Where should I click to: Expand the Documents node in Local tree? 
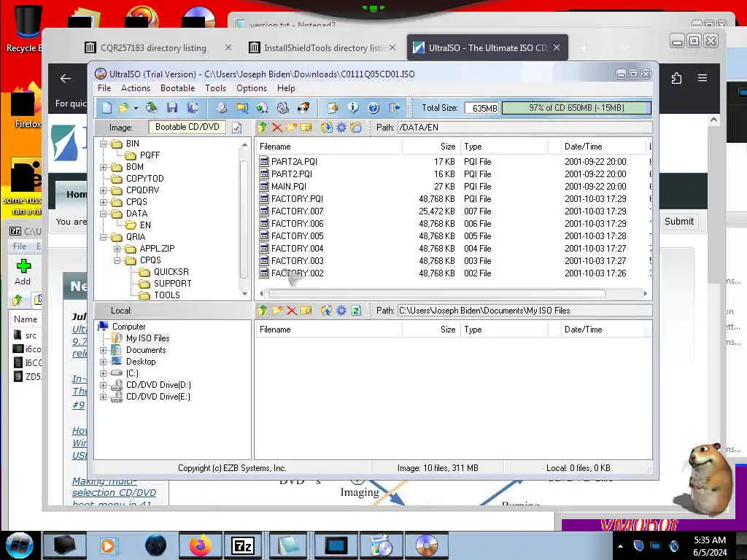click(104, 350)
